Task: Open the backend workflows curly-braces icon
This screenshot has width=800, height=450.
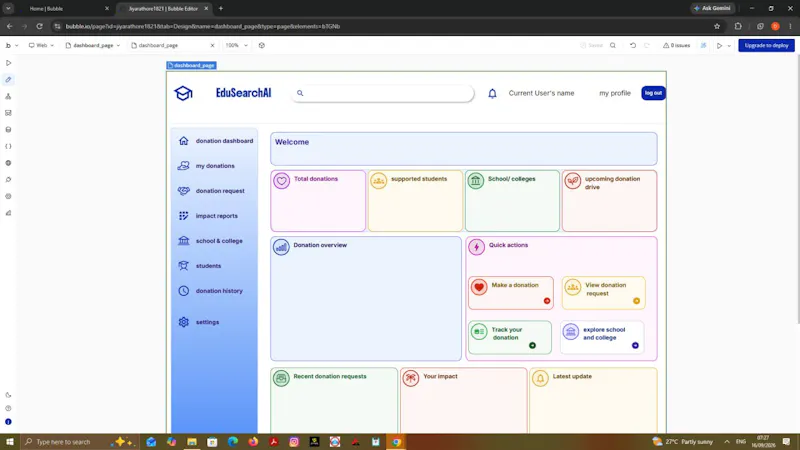Action: pos(8,146)
